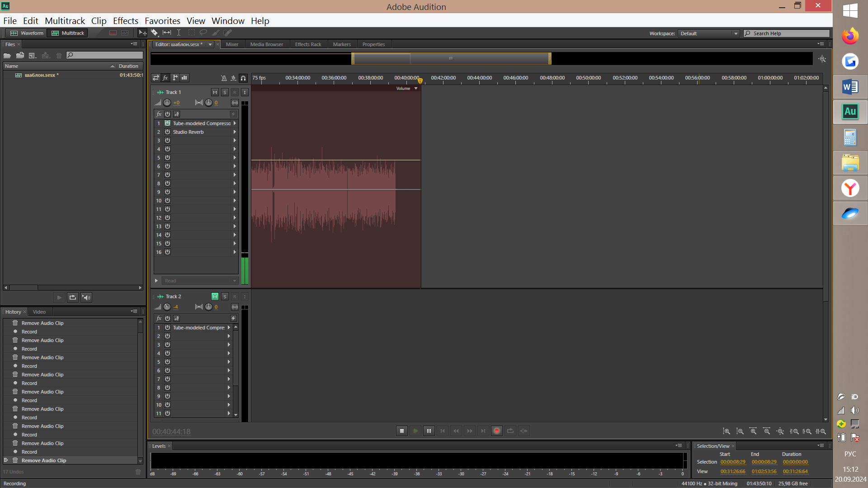This screenshot has height=488, width=868.
Task: Toggle snapping magnet icon
Action: click(x=243, y=78)
